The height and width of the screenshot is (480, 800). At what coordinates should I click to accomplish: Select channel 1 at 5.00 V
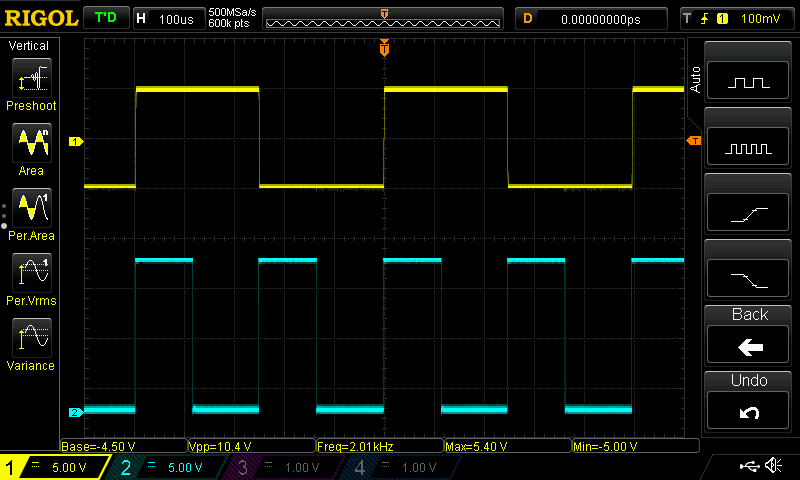point(55,467)
